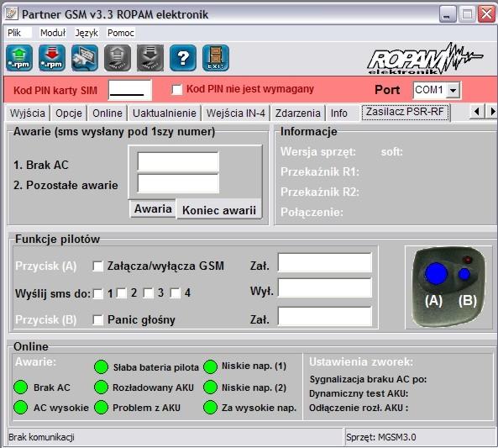The width and height of the screenshot is (498, 448).
Task: Click the Brak AC green status LED
Action: (21, 387)
